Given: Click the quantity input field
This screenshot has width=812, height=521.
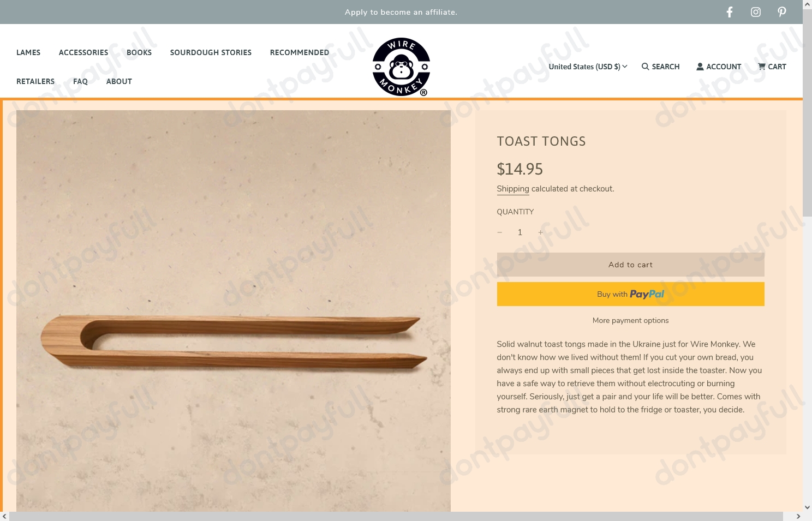Looking at the screenshot, I should point(520,232).
